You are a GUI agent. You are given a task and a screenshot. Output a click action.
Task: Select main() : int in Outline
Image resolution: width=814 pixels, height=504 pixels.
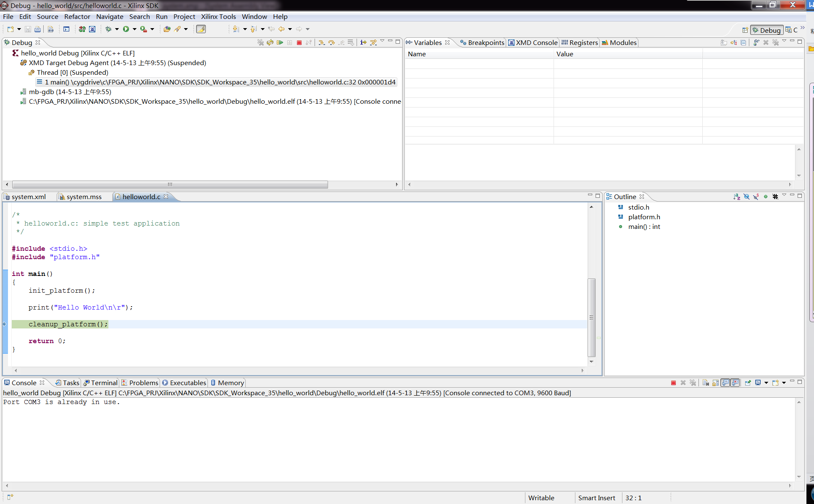(x=643, y=226)
